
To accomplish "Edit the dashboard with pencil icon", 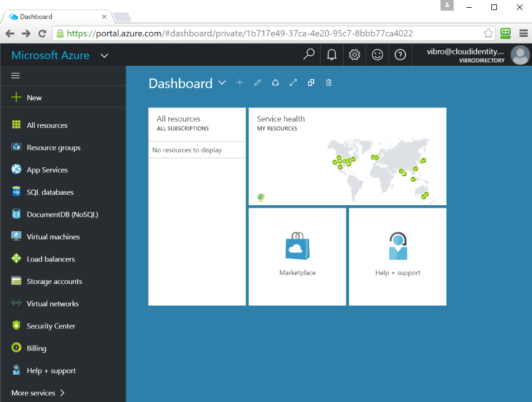I will (x=257, y=83).
